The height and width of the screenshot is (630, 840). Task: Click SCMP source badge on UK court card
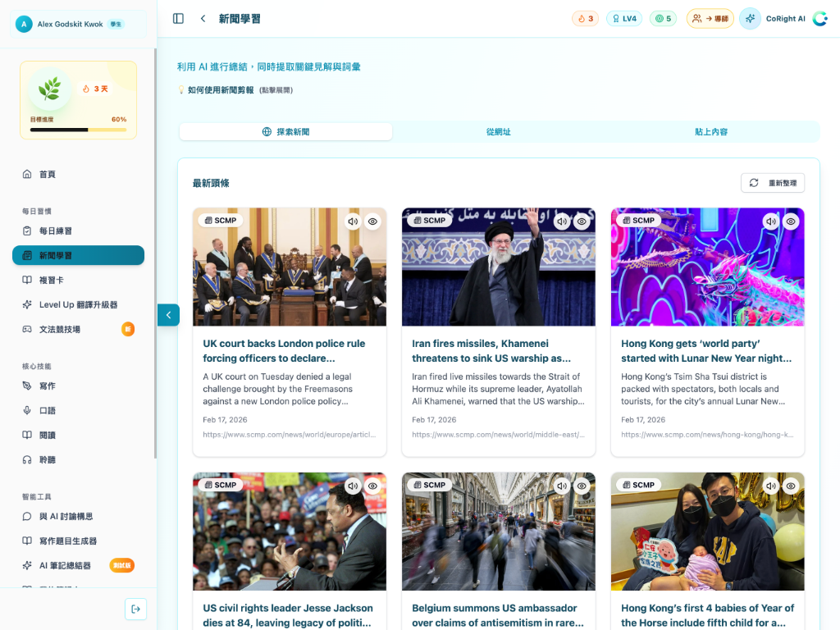(x=220, y=220)
